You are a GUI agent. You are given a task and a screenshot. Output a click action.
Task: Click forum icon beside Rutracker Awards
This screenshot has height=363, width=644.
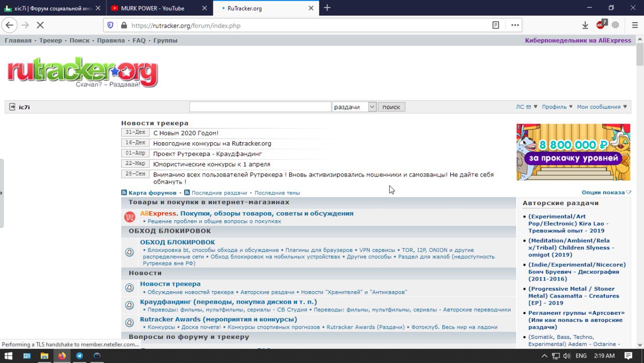coord(129,323)
